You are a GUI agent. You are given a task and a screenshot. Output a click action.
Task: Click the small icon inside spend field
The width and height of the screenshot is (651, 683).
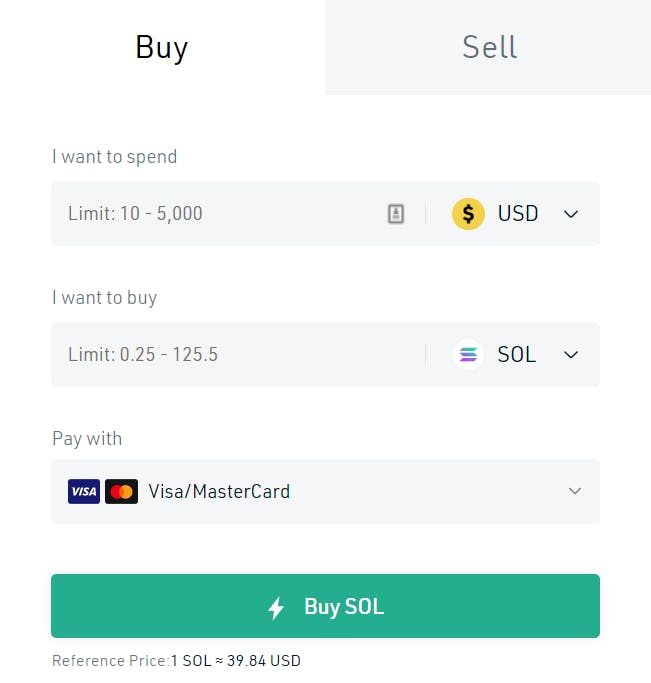point(396,213)
